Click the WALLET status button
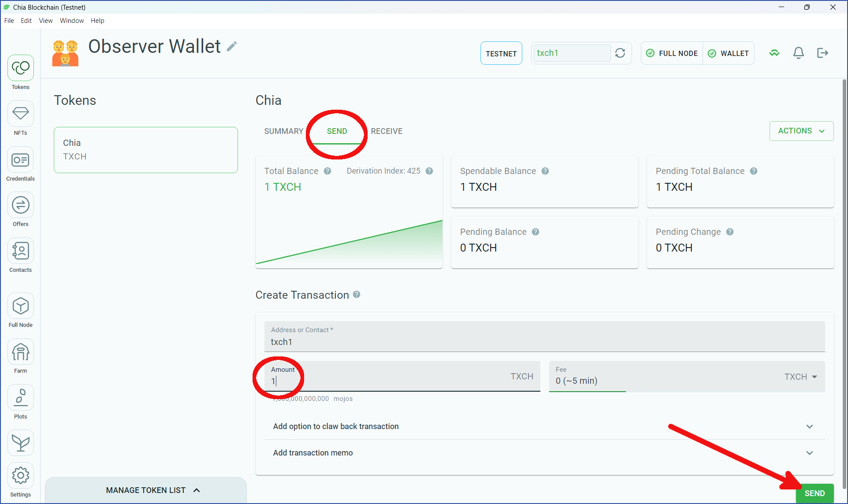 click(x=728, y=53)
